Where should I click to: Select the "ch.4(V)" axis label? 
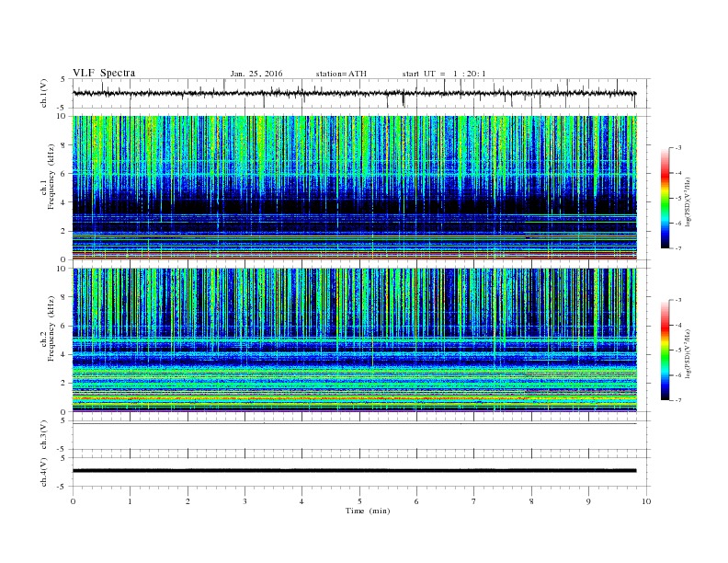43,472
